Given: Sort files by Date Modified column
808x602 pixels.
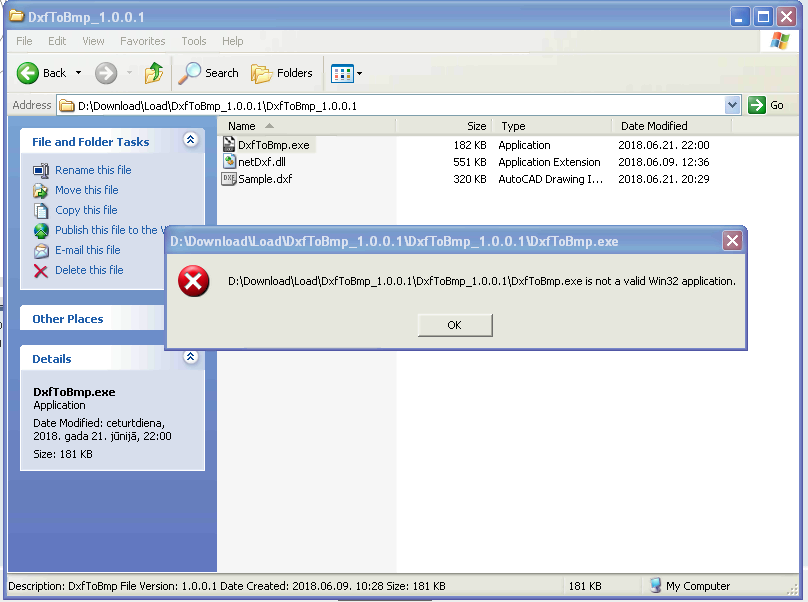Looking at the screenshot, I should pos(671,126).
